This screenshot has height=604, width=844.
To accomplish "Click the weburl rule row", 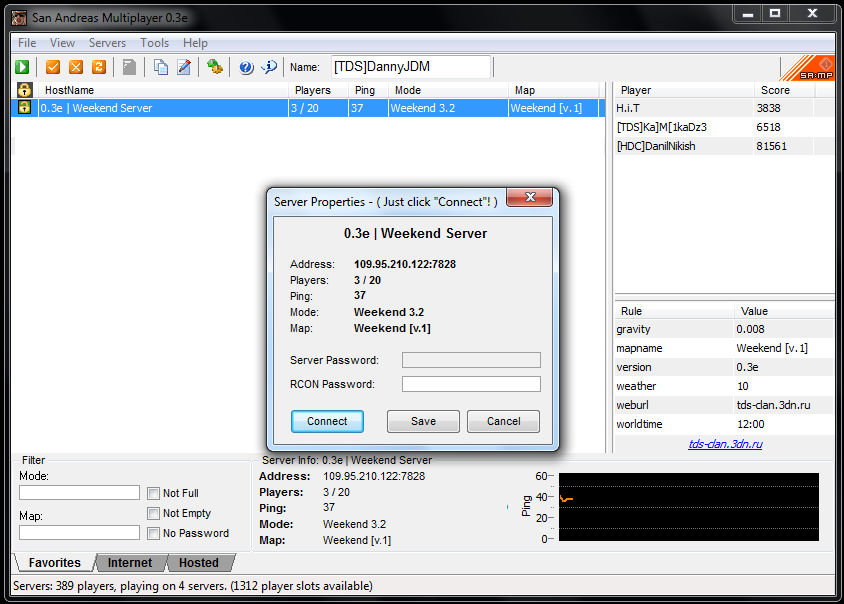I will [x=725, y=405].
